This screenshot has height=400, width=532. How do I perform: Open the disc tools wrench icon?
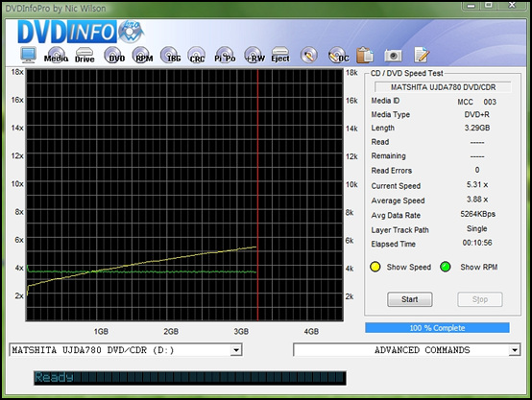click(x=309, y=56)
